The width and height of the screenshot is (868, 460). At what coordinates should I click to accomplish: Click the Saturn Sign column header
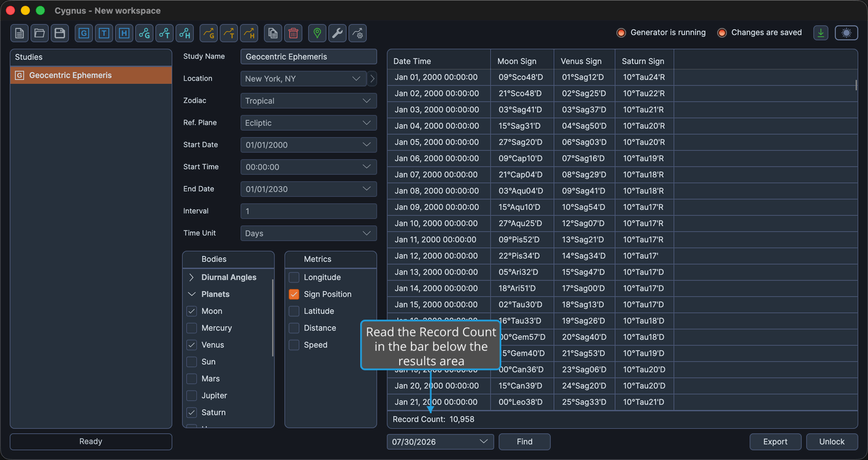644,61
